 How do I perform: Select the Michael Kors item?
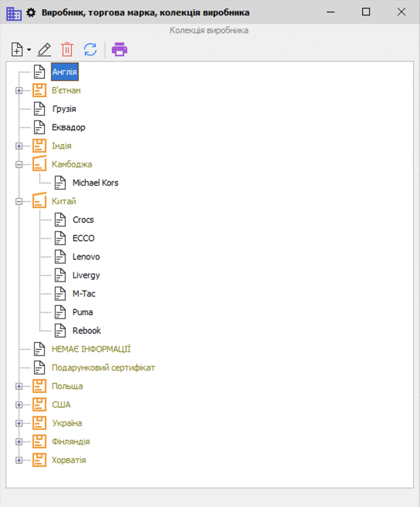click(95, 183)
